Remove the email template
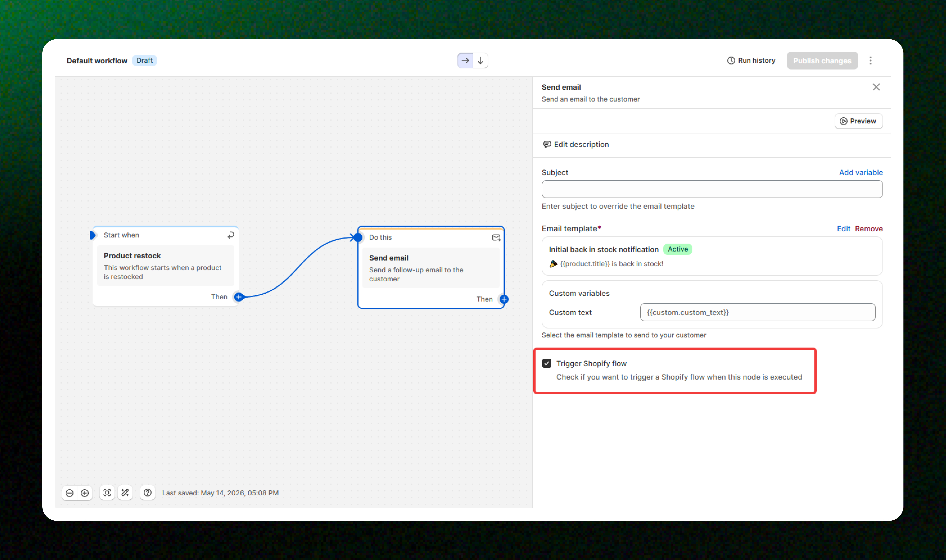 point(869,229)
